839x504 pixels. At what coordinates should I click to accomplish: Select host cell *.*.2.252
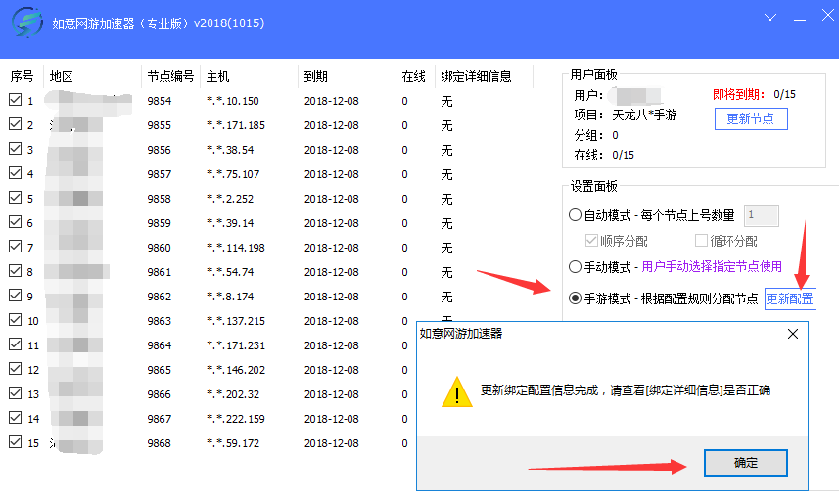pos(230,199)
